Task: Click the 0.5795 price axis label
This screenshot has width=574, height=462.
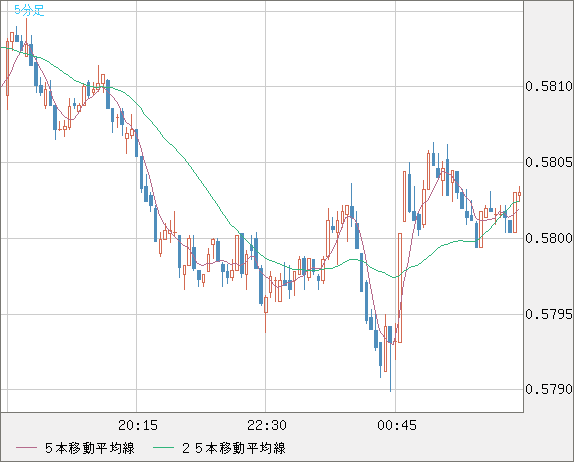Action: 549,314
